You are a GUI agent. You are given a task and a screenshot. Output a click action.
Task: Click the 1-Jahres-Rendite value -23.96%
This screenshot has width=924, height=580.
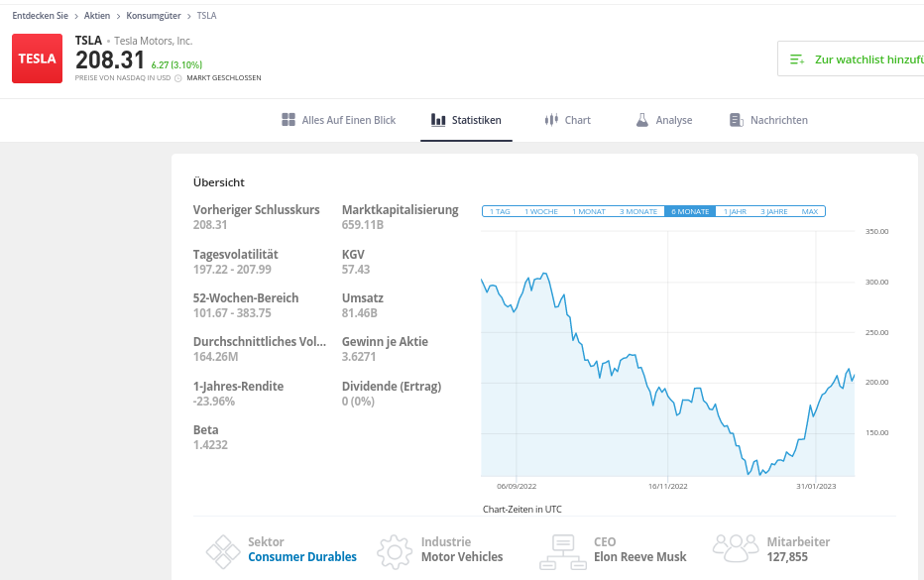214,402
